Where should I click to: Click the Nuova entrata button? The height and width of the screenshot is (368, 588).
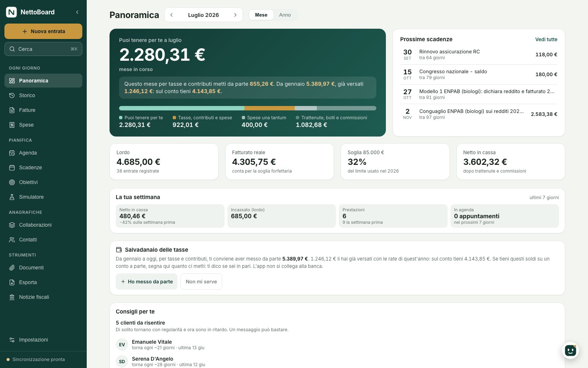43,31
